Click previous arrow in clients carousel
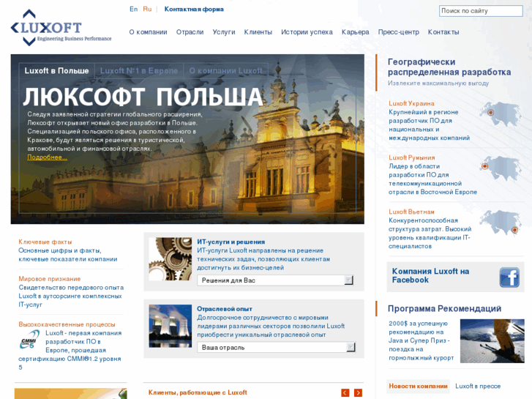 tap(345, 392)
